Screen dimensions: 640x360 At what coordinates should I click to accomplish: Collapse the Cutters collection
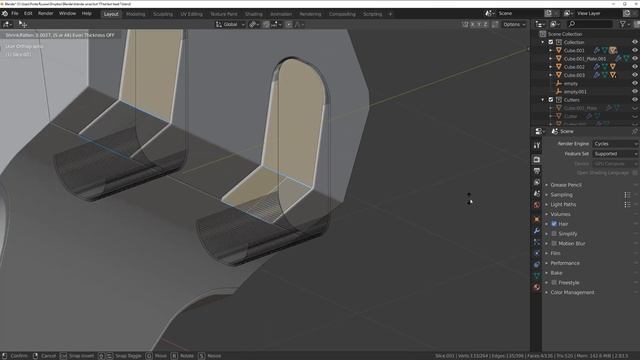point(543,100)
